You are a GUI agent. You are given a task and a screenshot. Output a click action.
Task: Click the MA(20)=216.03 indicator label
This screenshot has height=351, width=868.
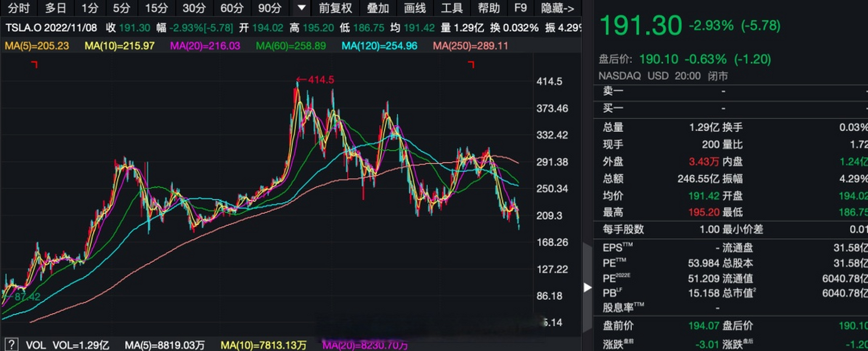[205, 46]
